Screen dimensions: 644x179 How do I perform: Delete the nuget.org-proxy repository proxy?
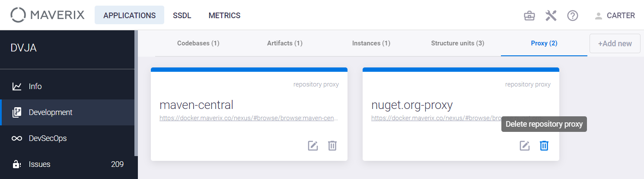[544, 146]
